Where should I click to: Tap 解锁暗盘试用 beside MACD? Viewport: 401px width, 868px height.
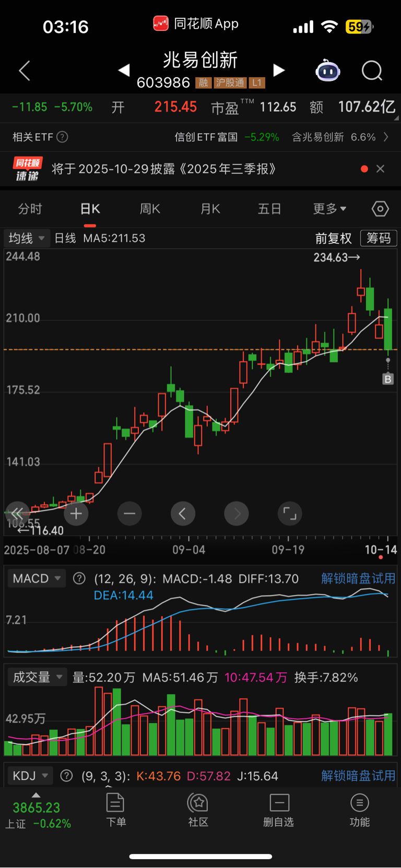358,578
